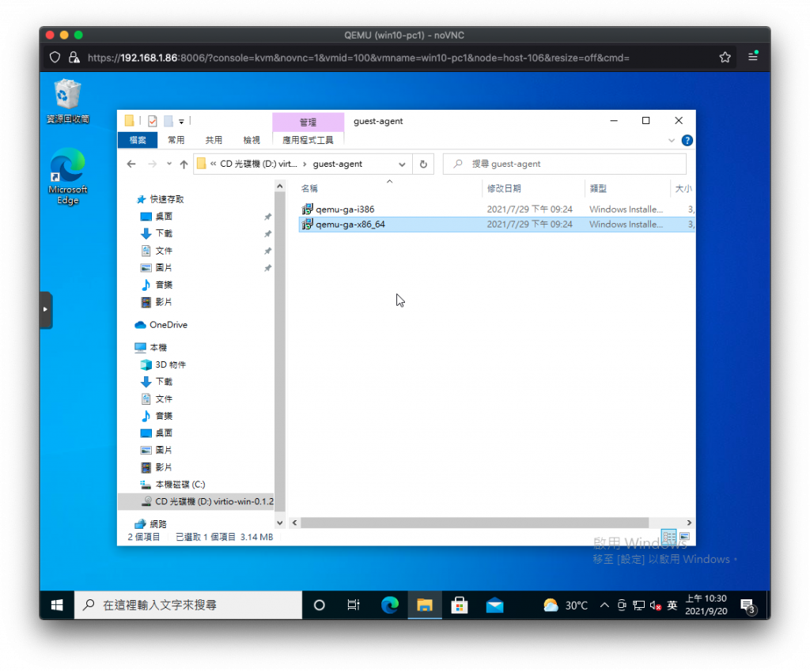Sort by the 類型 column header
This screenshot has height=672, width=810.
(598, 188)
